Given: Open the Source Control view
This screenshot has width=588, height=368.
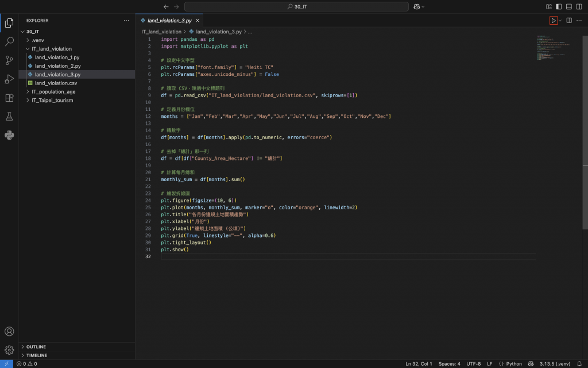Looking at the screenshot, I should [9, 60].
